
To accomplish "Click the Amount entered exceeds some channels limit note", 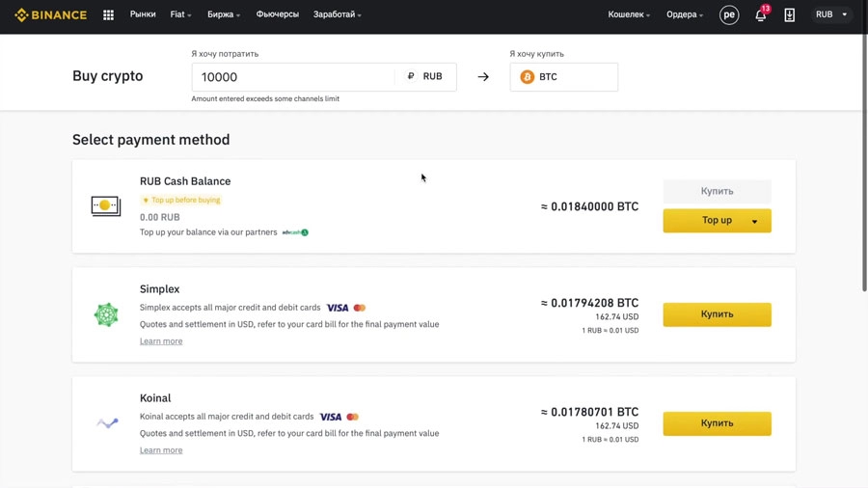I will pos(265,98).
